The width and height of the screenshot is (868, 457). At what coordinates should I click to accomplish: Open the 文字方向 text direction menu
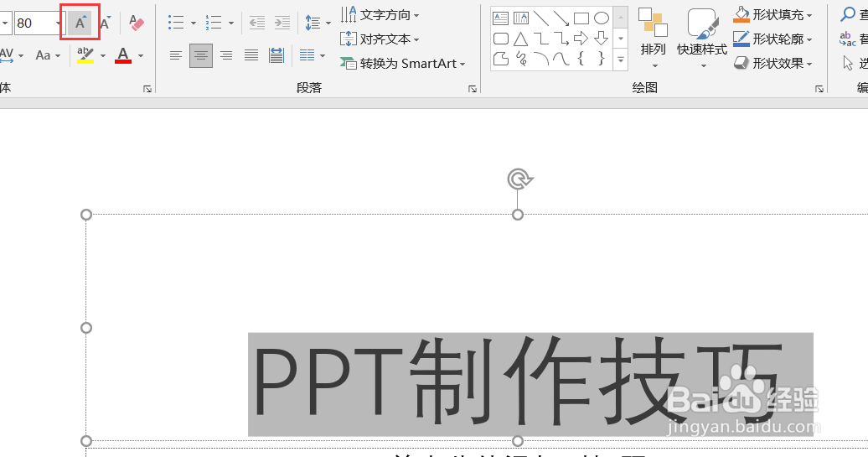[380, 15]
